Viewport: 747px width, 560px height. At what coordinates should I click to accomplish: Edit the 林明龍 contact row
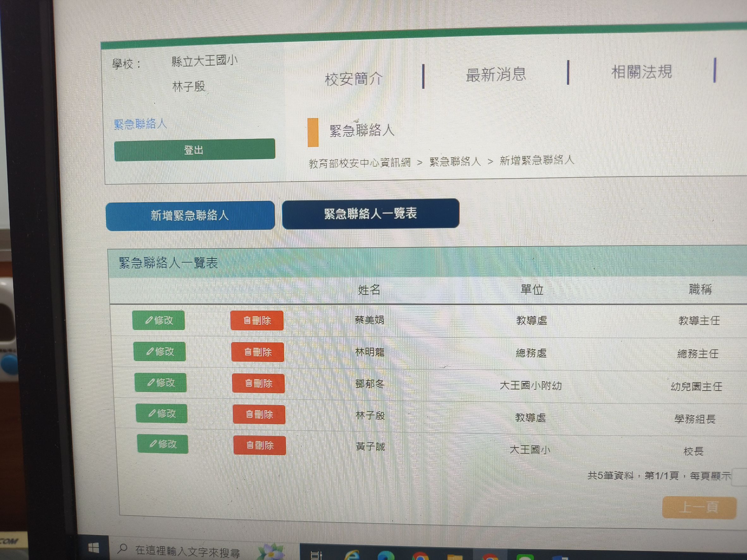click(159, 352)
